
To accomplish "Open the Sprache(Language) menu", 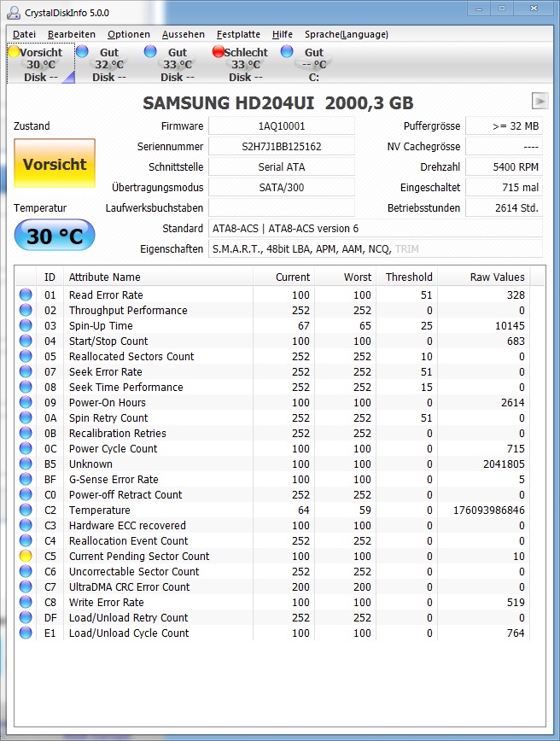I will pos(347,34).
